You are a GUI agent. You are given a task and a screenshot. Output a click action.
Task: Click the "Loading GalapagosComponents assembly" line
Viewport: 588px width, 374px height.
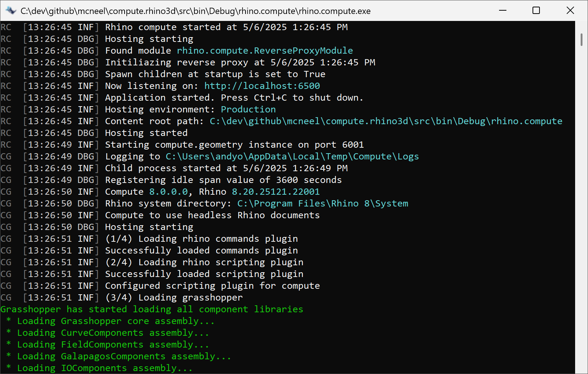pos(124,356)
